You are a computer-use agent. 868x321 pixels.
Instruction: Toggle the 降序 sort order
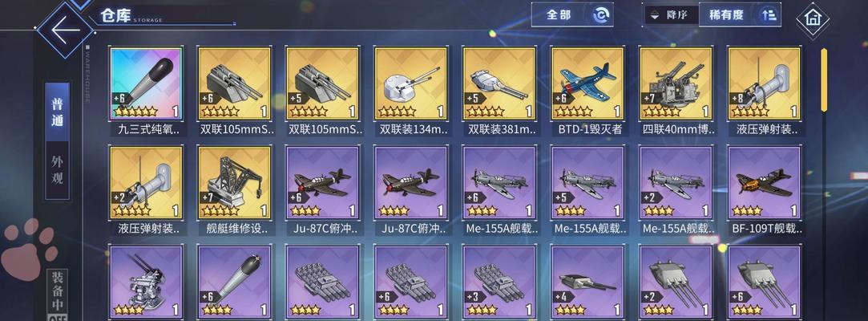[x=672, y=15]
